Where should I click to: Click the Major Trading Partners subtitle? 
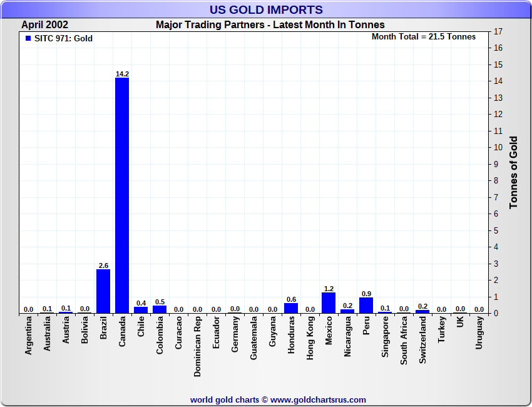click(270, 25)
